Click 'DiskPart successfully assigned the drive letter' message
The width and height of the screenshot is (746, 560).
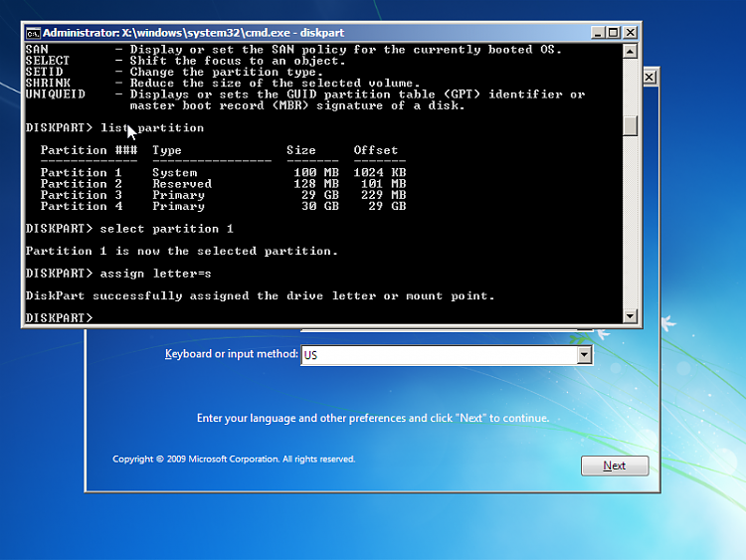coord(260,296)
